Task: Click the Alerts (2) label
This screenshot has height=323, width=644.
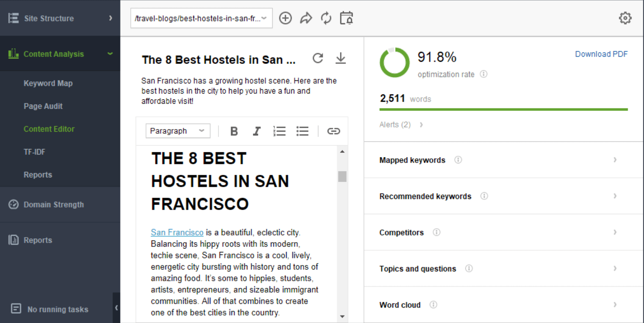Action: 395,124
